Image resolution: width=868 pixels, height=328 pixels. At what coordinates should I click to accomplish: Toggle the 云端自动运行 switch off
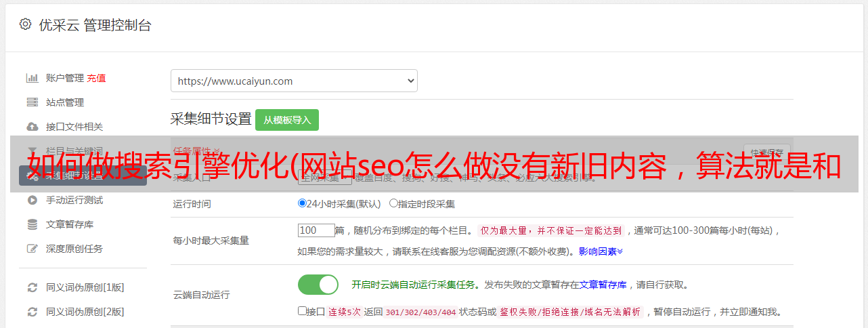coord(318,285)
